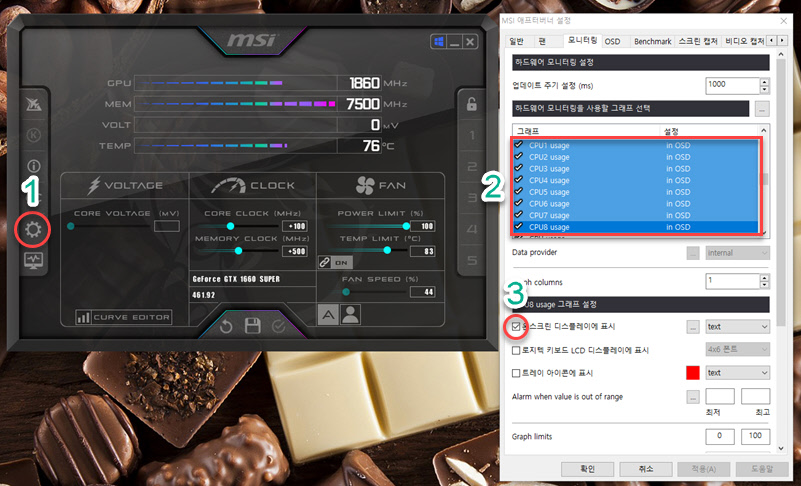
Task: Increase update period stepper value
Action: (764, 82)
